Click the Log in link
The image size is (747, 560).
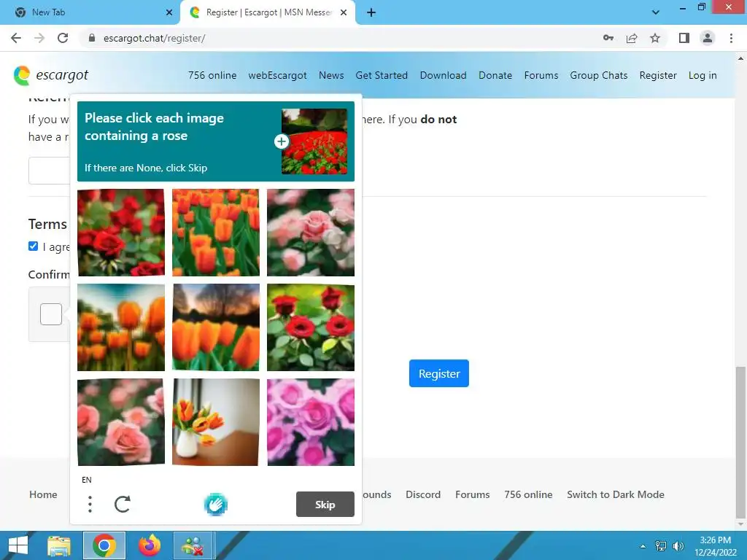coord(703,75)
